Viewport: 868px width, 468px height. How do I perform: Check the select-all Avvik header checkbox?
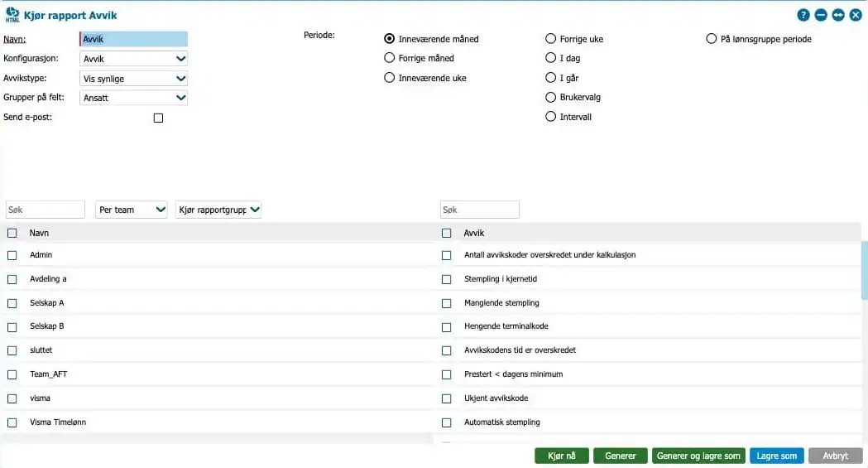(447, 233)
